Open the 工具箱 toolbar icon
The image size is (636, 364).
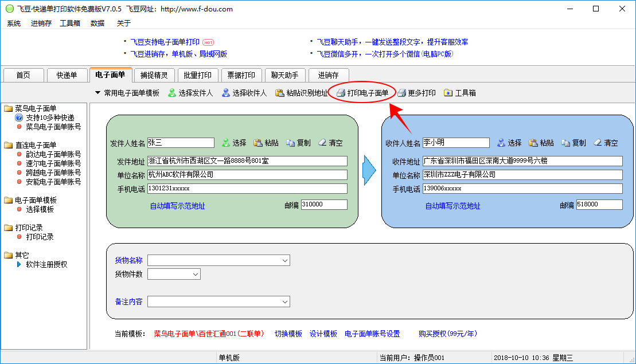point(448,93)
